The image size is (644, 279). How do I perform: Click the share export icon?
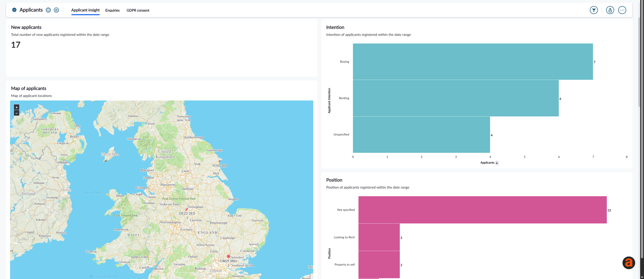[610, 10]
